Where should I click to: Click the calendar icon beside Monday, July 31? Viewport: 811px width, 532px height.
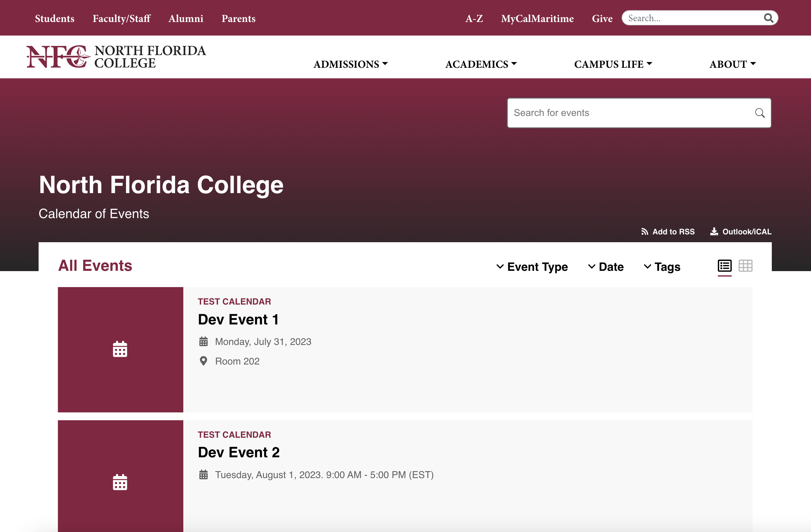(x=204, y=341)
